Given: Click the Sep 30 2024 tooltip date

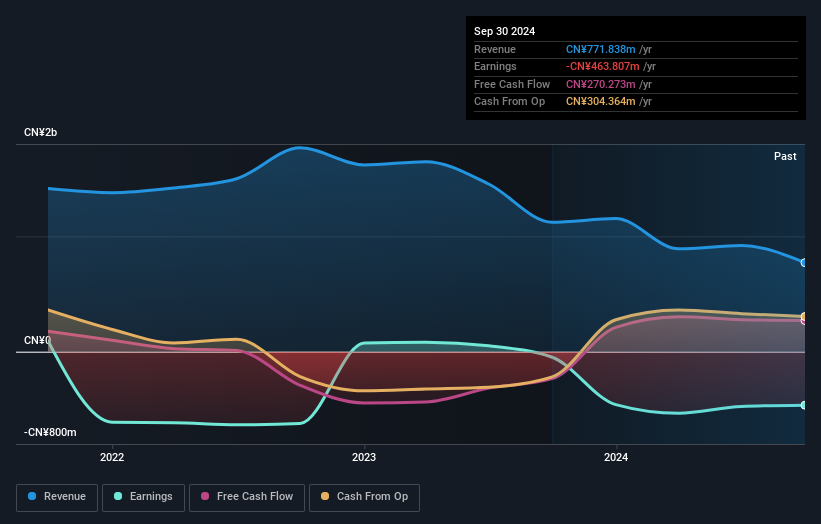Looking at the screenshot, I should click(x=504, y=31).
